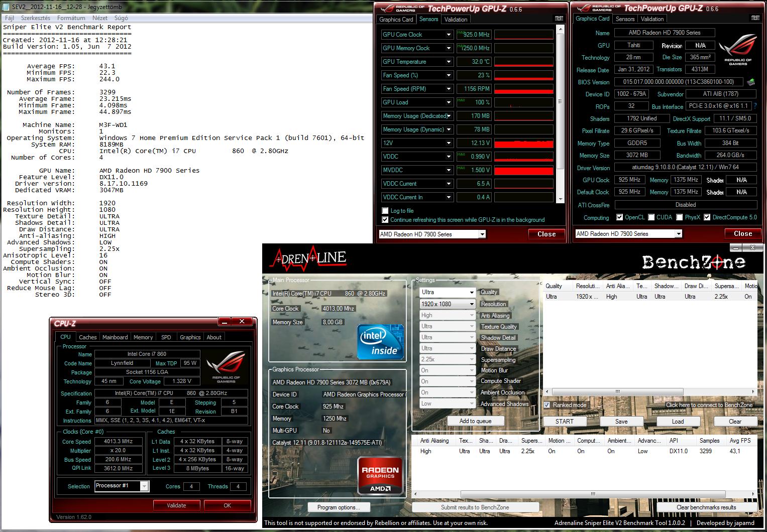Click Radeon Graphics AMD logo in BenchZone

point(380,475)
